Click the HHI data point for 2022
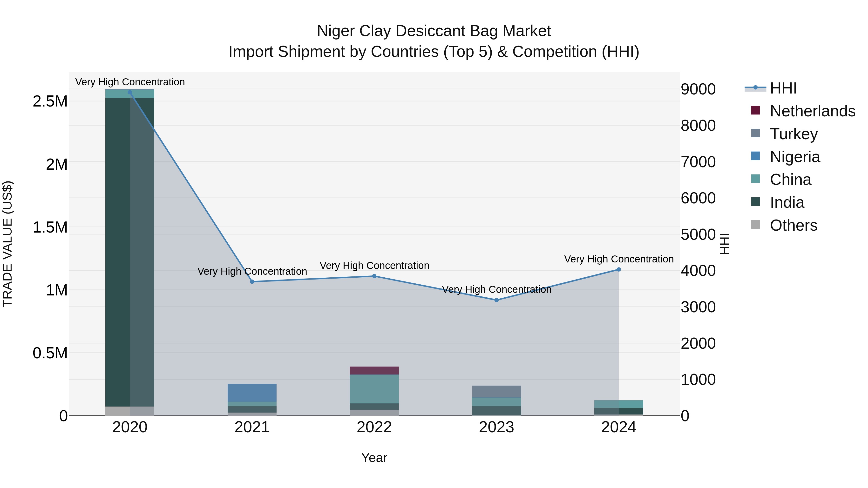This screenshot has height=488, width=868. (x=374, y=276)
